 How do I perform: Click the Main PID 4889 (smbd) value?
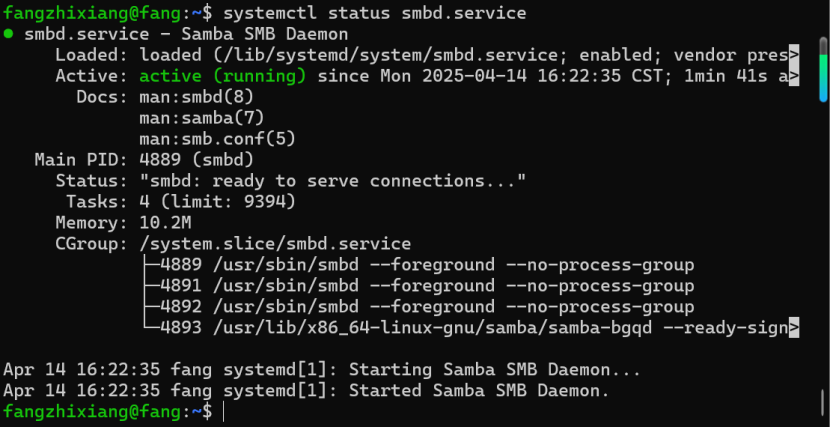tap(197, 159)
